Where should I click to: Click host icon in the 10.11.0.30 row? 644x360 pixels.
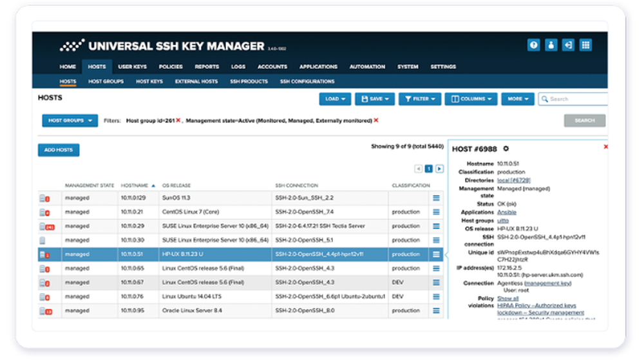click(x=43, y=241)
